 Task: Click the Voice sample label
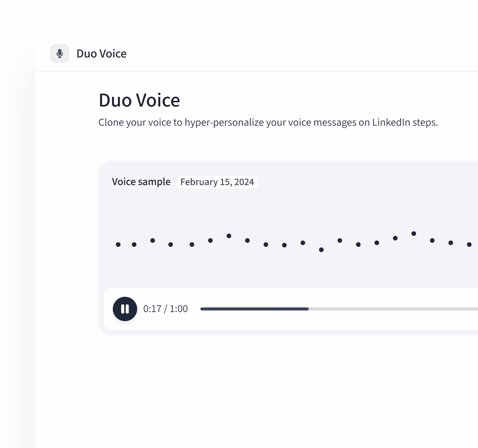tap(141, 182)
